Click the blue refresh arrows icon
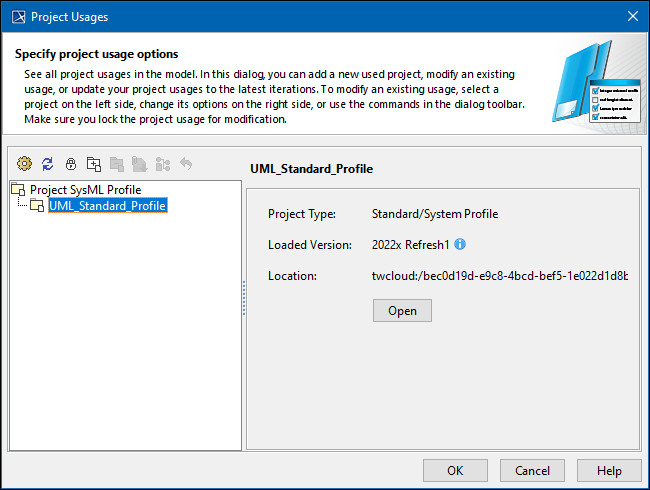This screenshot has height=490, width=650. click(x=47, y=164)
